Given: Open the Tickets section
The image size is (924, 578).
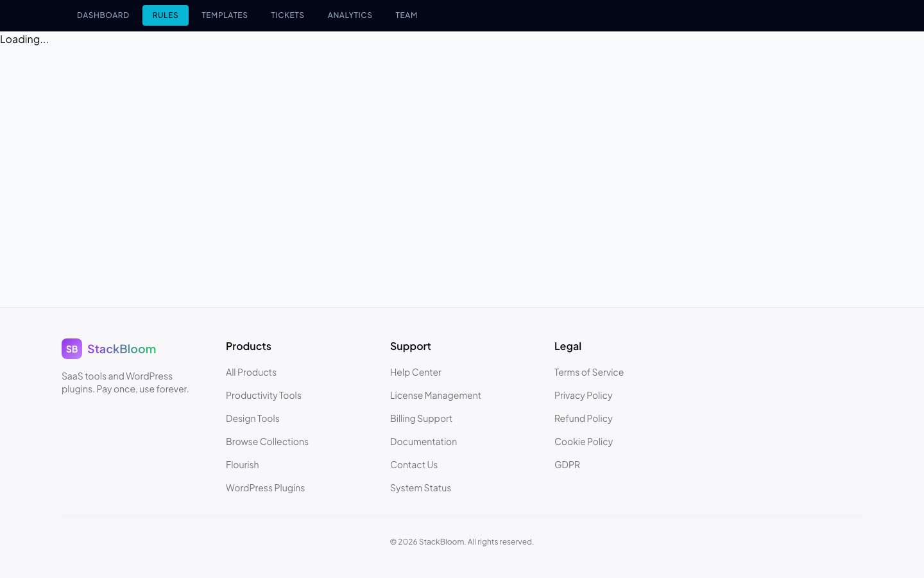Looking at the screenshot, I should coord(287,15).
